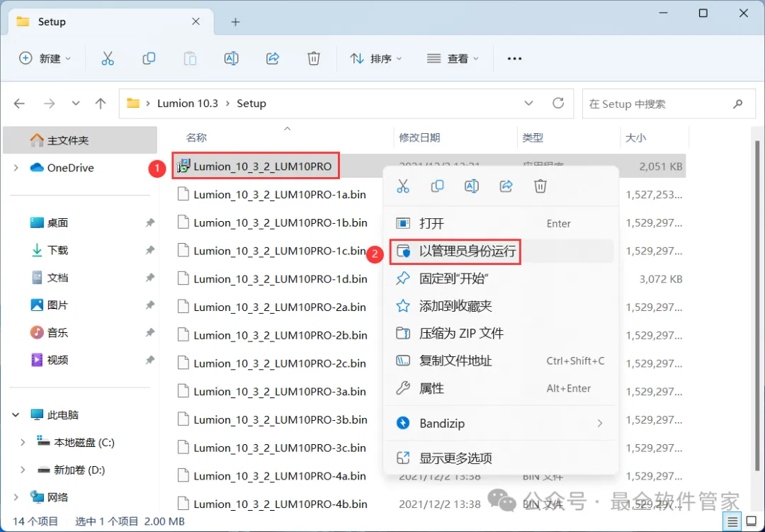Click the toolbar Copy icon
Viewport: 765px width, 532px height.
[x=149, y=59]
